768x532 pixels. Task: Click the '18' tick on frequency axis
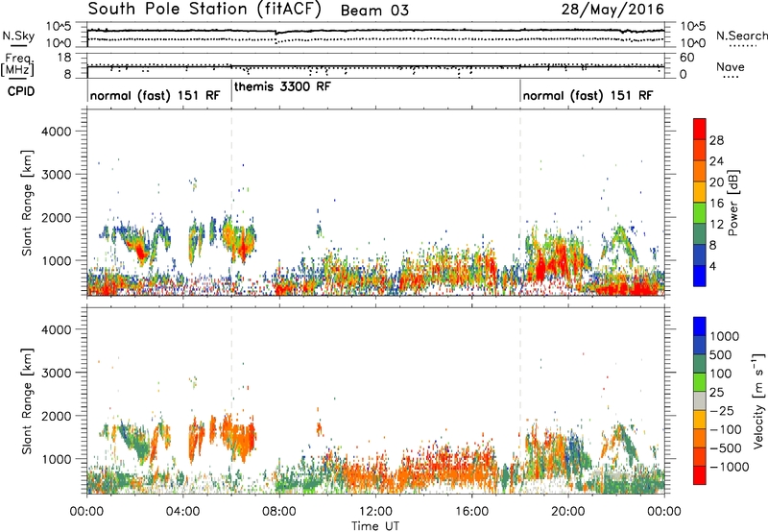coord(63,58)
